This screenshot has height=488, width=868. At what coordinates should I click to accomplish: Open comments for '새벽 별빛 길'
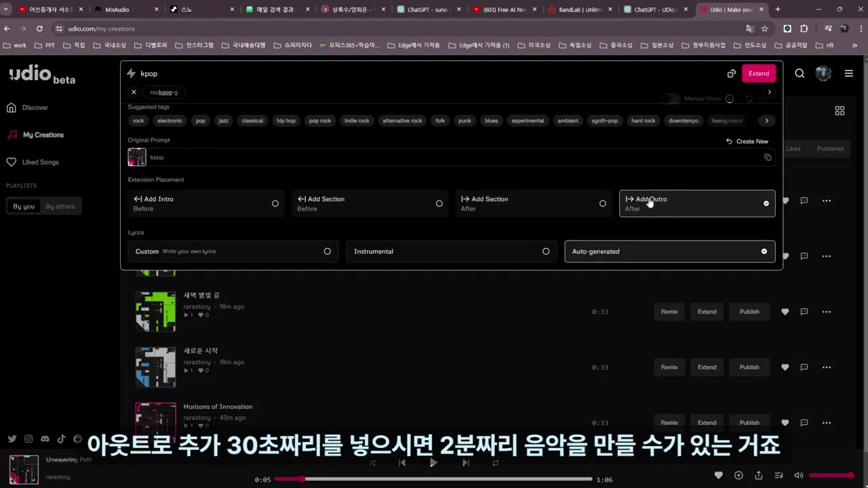(x=804, y=312)
